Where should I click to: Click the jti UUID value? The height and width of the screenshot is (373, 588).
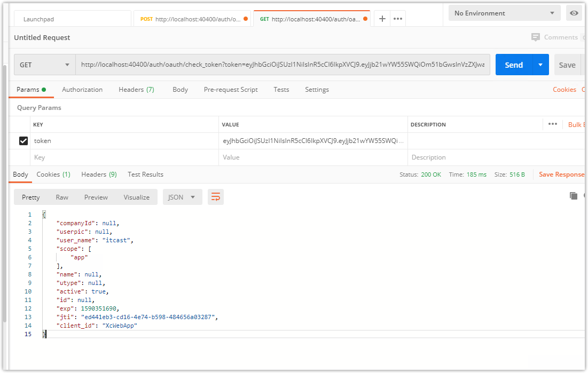(148, 317)
